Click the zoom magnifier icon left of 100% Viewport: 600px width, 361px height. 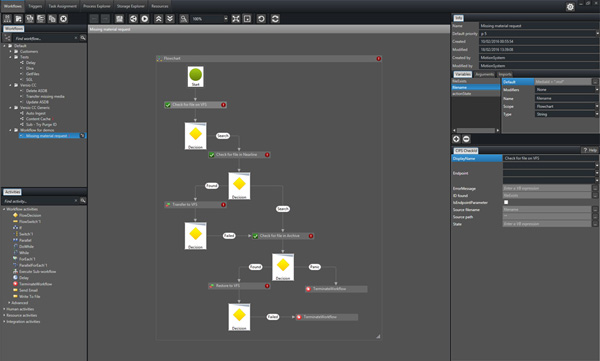184,19
